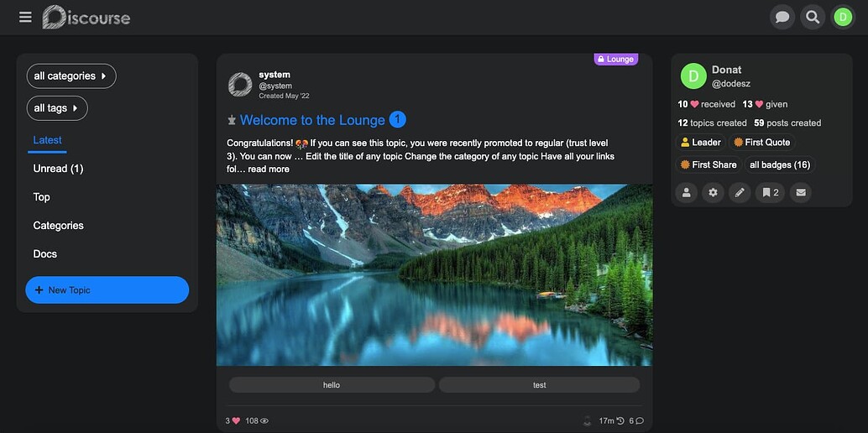
Task: Open the hamburger menu
Action: point(25,17)
